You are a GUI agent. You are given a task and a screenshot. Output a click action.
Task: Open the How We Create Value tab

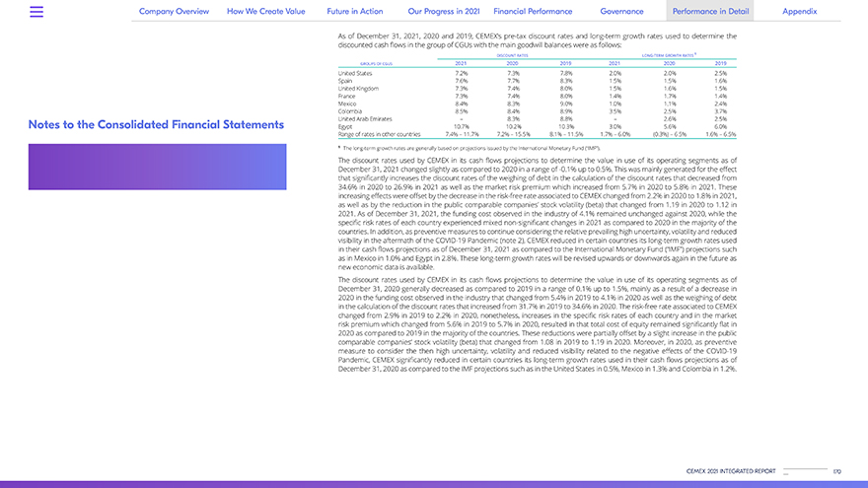click(265, 11)
